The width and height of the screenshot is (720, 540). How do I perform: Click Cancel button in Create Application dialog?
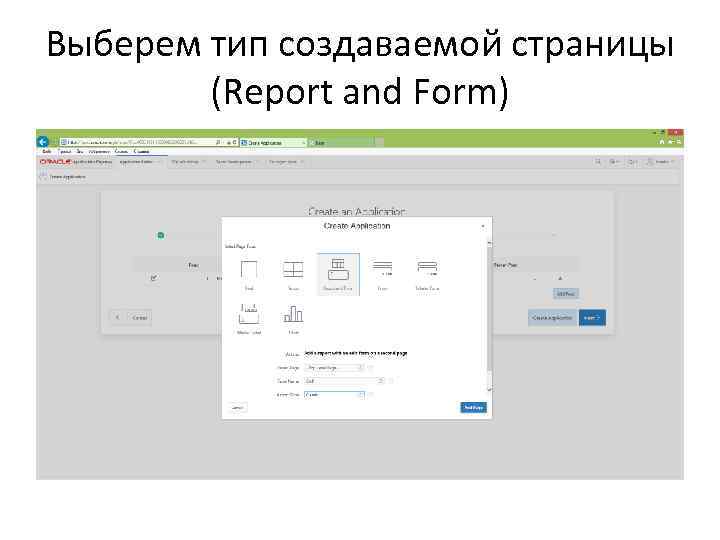tap(237, 407)
